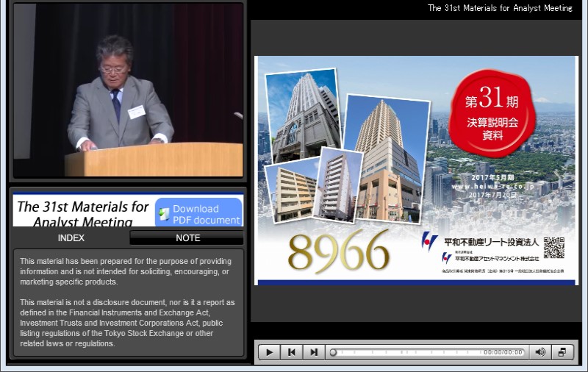
Task: Download the PDF document
Action: [x=198, y=212]
